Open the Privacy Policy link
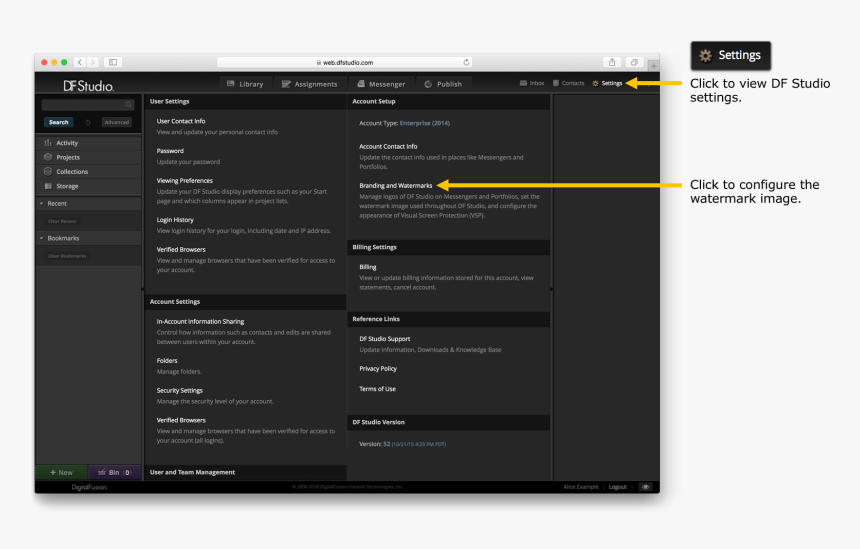 click(378, 369)
